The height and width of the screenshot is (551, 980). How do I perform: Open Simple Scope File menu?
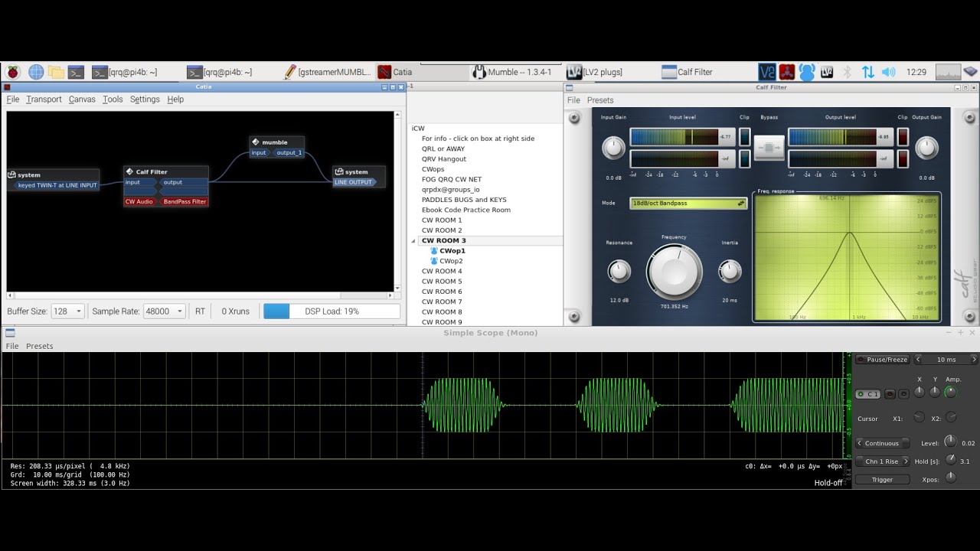pos(12,346)
